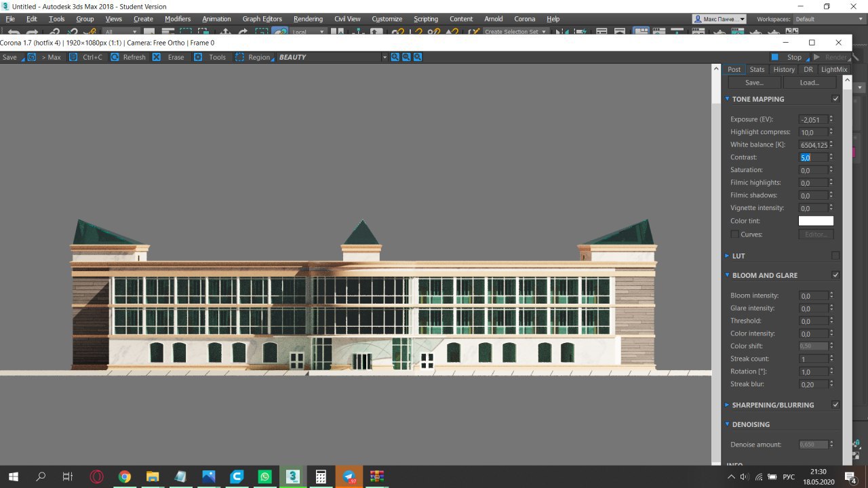Click the Color tint white swatch
Image resolution: width=868 pixels, height=488 pixels.
click(816, 221)
